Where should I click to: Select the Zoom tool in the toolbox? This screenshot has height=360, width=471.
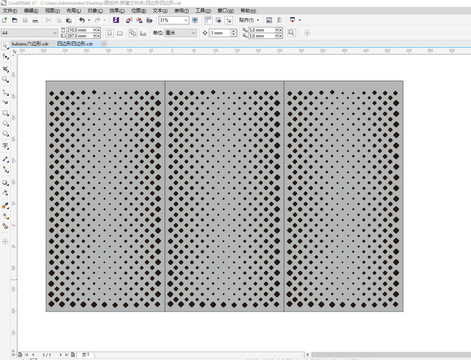[x=5, y=79]
